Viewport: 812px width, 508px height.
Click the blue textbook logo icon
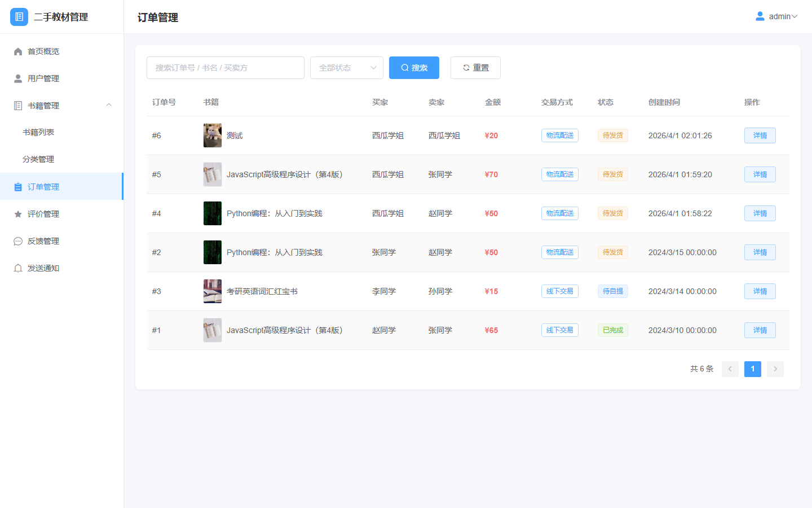[x=19, y=17]
